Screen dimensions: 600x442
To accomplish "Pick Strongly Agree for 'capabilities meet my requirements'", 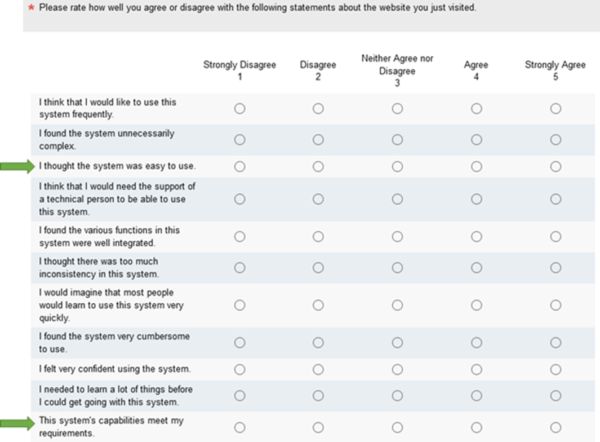I will pos(555,427).
